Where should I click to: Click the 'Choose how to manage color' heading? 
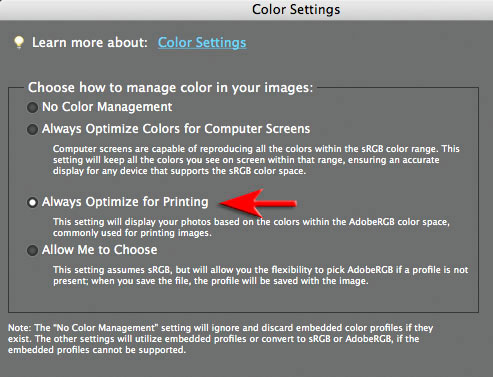[x=170, y=88]
